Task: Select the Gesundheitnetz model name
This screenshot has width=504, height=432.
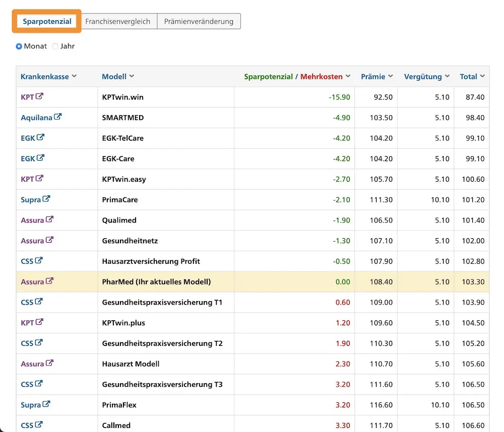Action: tap(130, 241)
